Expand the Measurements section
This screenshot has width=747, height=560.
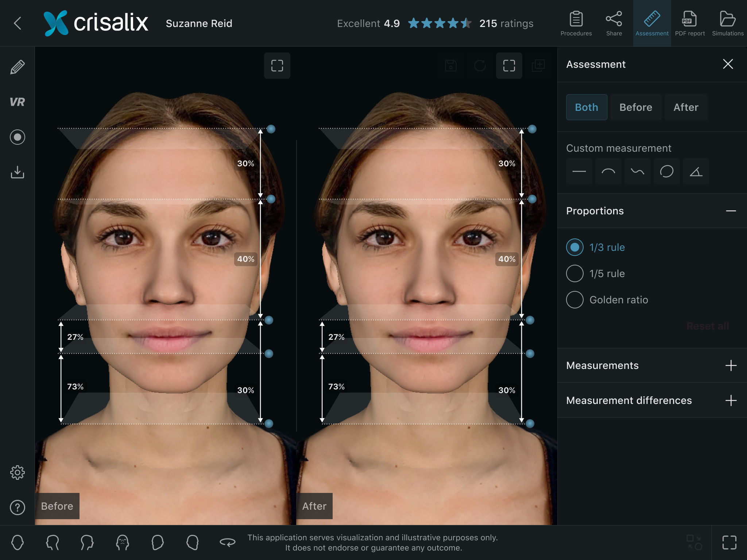click(x=731, y=365)
